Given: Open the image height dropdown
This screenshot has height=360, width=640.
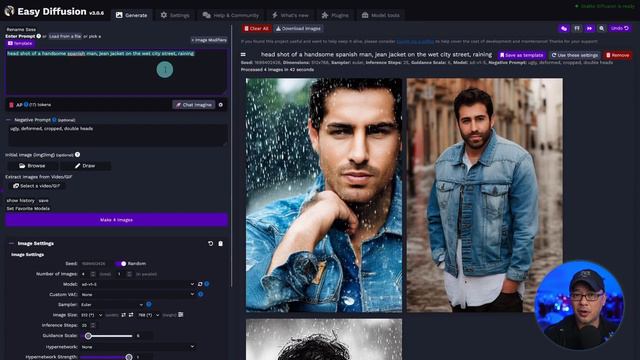Looking at the screenshot, I should pyautogui.click(x=149, y=315).
